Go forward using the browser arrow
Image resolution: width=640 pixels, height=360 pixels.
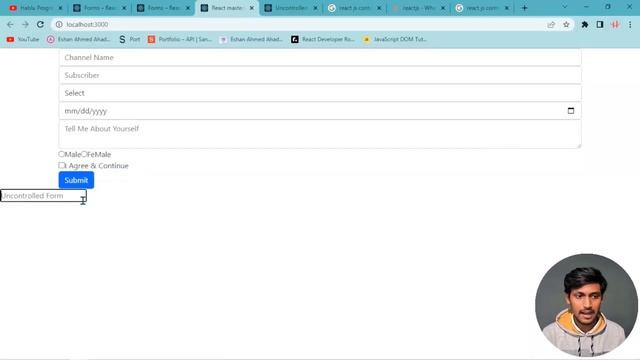(x=25, y=24)
